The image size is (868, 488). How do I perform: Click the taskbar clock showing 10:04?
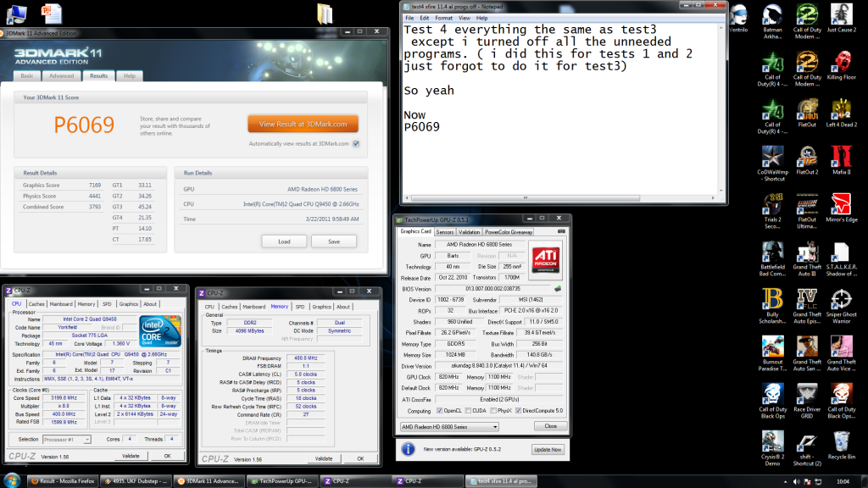pos(843,481)
